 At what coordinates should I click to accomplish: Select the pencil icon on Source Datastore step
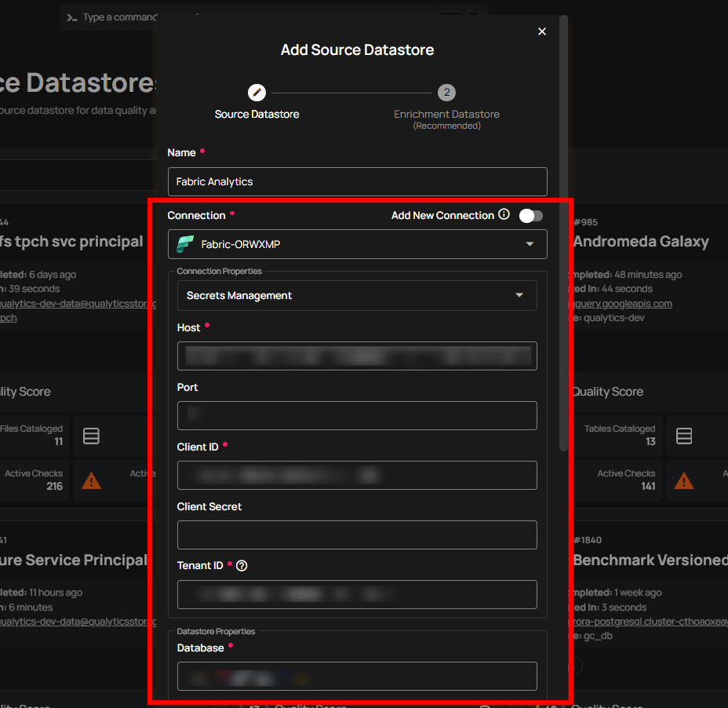click(x=257, y=92)
